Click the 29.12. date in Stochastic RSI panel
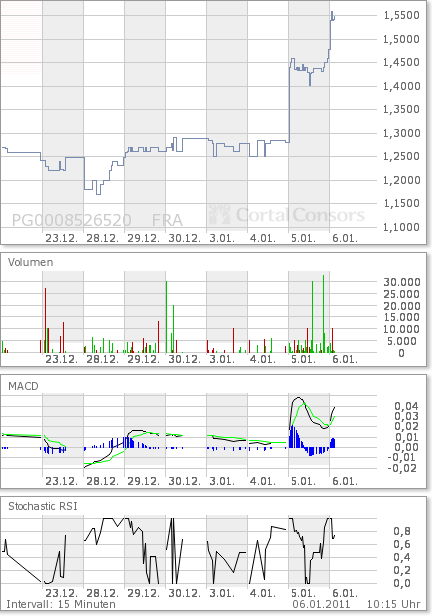 (x=143, y=593)
